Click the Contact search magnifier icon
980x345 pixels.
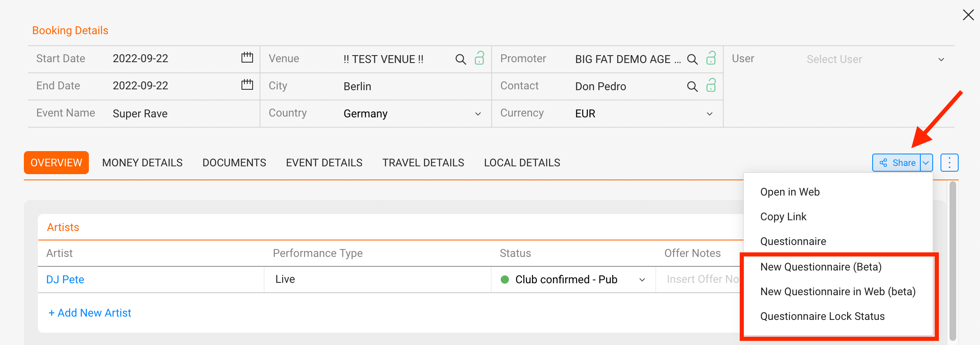[692, 86]
